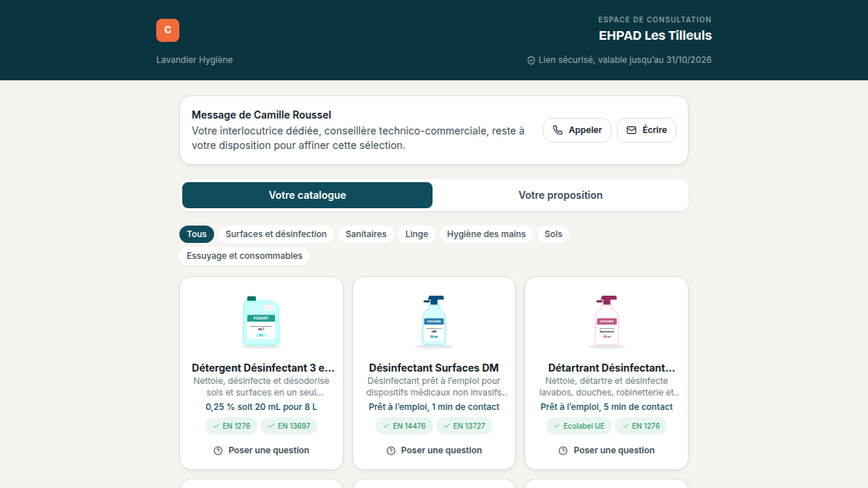Image resolution: width=868 pixels, height=488 pixels.
Task: Click the phone icon in Appeler button
Action: [x=558, y=130]
